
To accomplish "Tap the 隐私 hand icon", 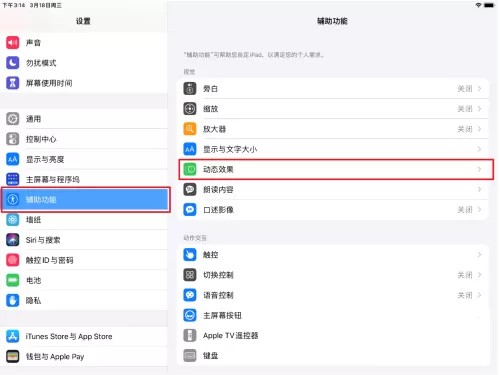I will click(x=13, y=300).
